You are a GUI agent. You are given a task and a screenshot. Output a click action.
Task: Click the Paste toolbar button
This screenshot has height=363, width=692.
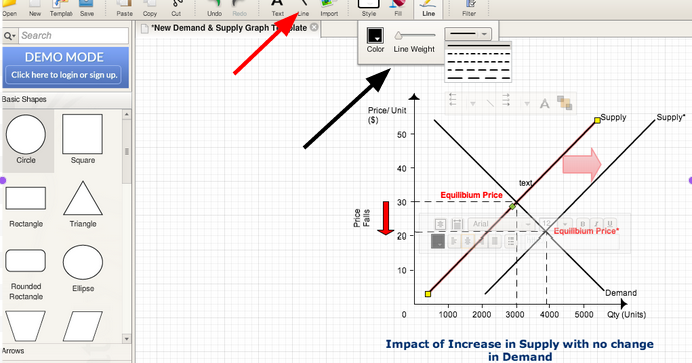(124, 8)
